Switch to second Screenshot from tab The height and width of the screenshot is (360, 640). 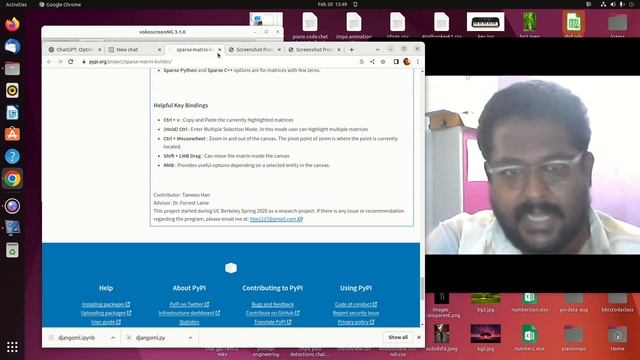click(314, 49)
